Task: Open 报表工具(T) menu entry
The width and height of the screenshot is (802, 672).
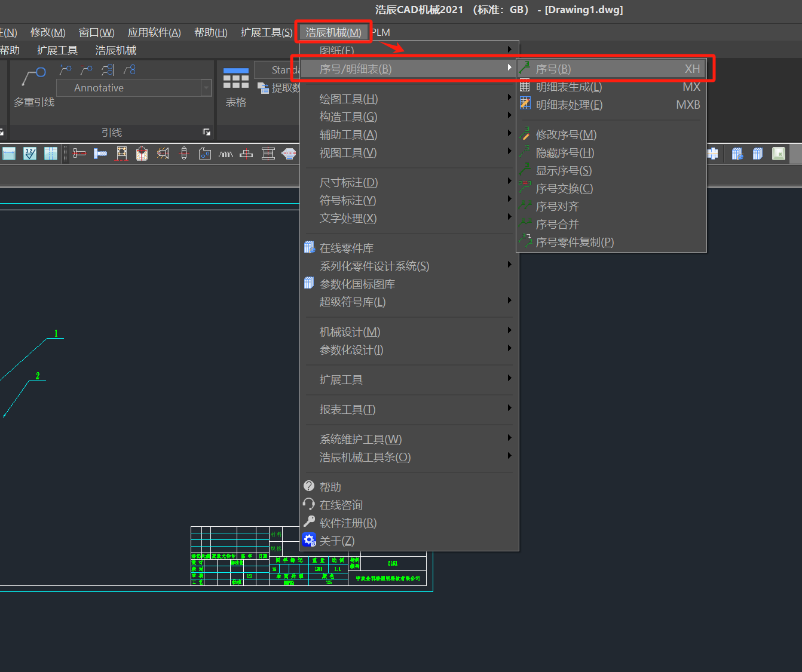Action: (409, 410)
